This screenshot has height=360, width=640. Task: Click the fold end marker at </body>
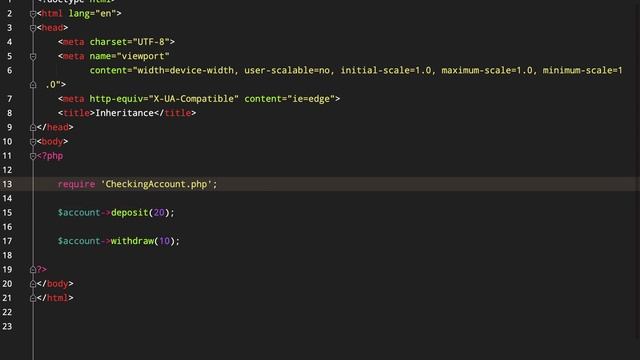33,284
